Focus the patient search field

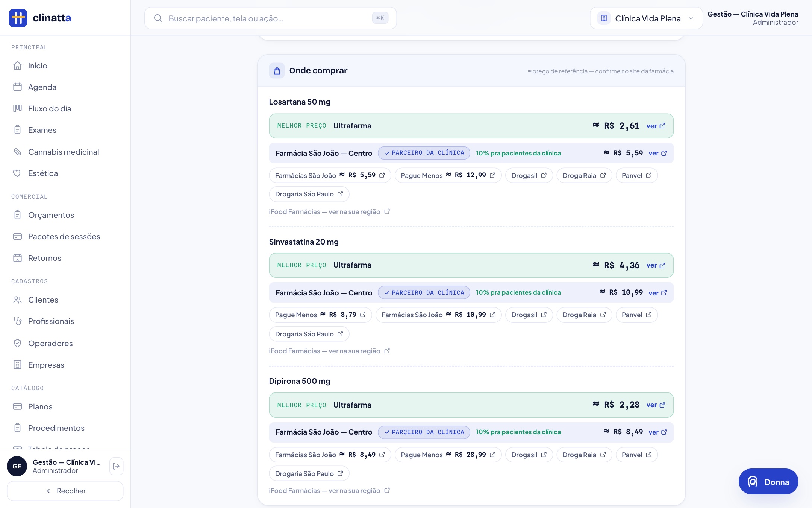271,18
